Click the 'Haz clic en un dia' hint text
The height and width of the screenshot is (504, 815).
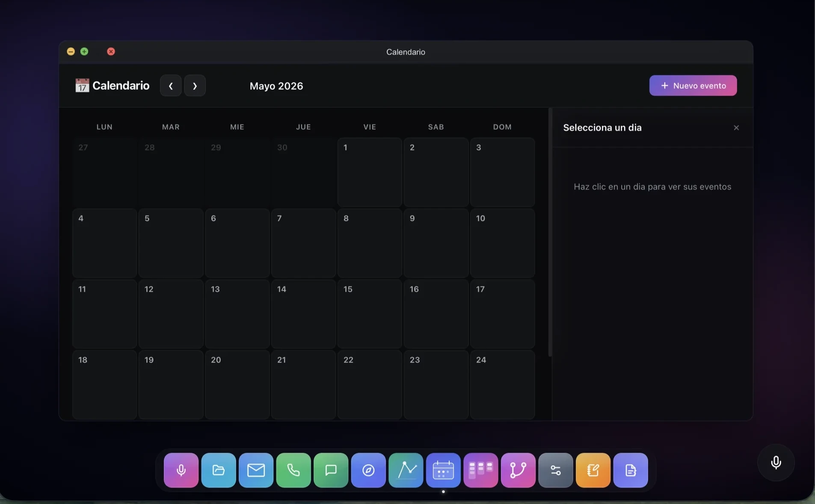652,187
